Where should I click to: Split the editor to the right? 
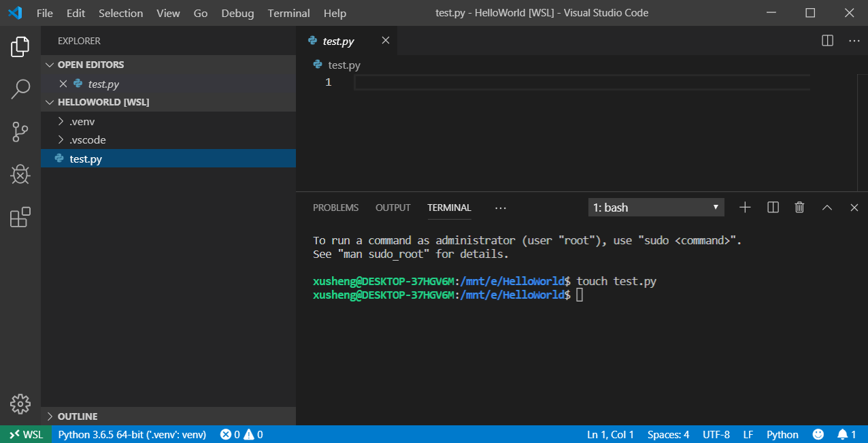point(827,41)
